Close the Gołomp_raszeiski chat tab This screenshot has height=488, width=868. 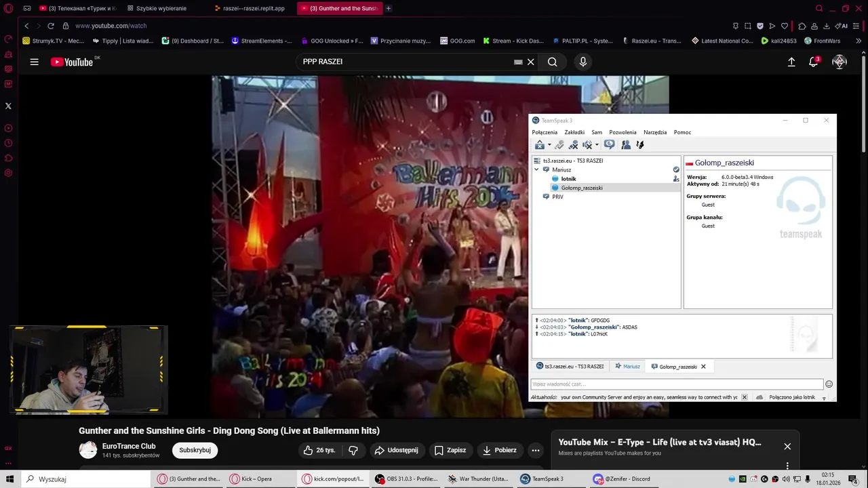click(x=703, y=367)
